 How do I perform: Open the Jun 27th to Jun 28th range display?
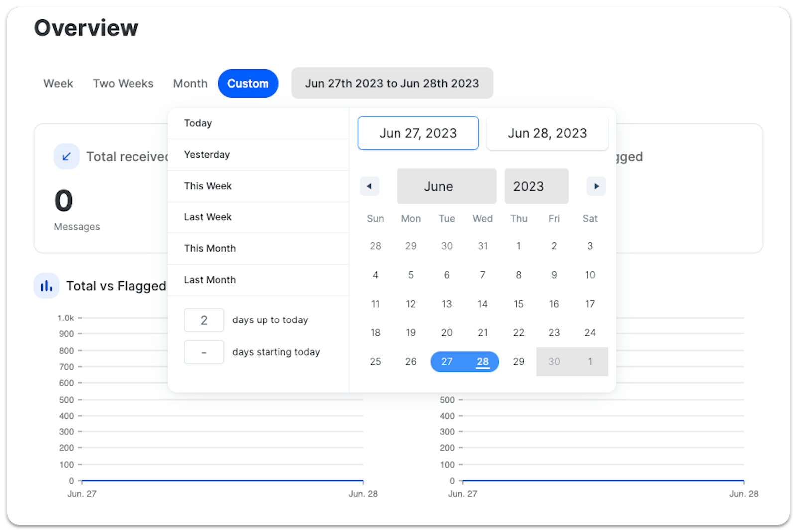(392, 83)
